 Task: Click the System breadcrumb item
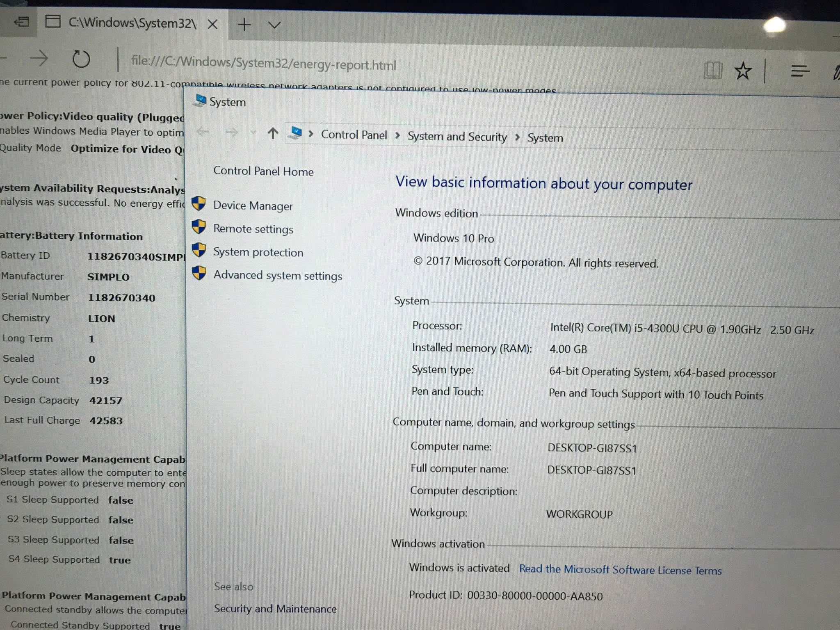545,138
